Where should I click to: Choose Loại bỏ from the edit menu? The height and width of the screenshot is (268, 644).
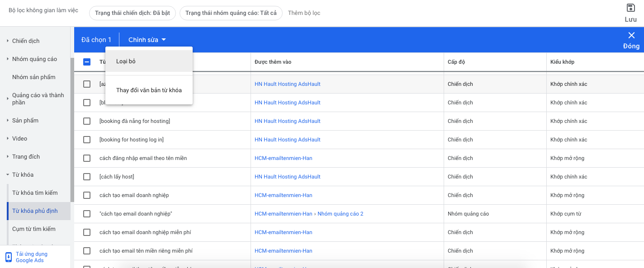pyautogui.click(x=149, y=61)
